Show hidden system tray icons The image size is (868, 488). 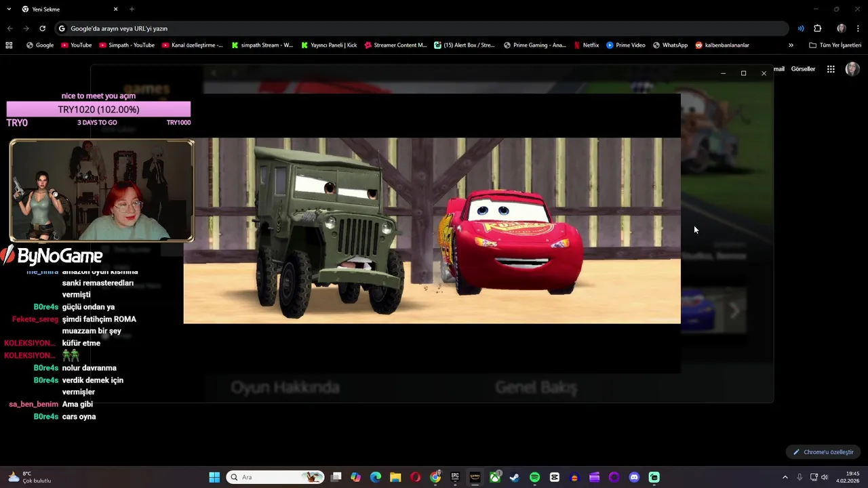(x=785, y=477)
